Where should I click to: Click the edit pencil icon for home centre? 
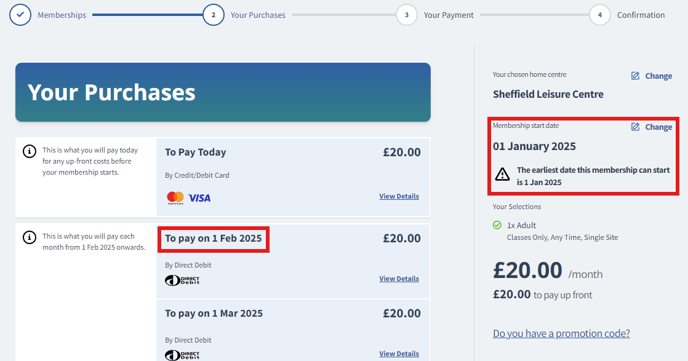point(635,76)
